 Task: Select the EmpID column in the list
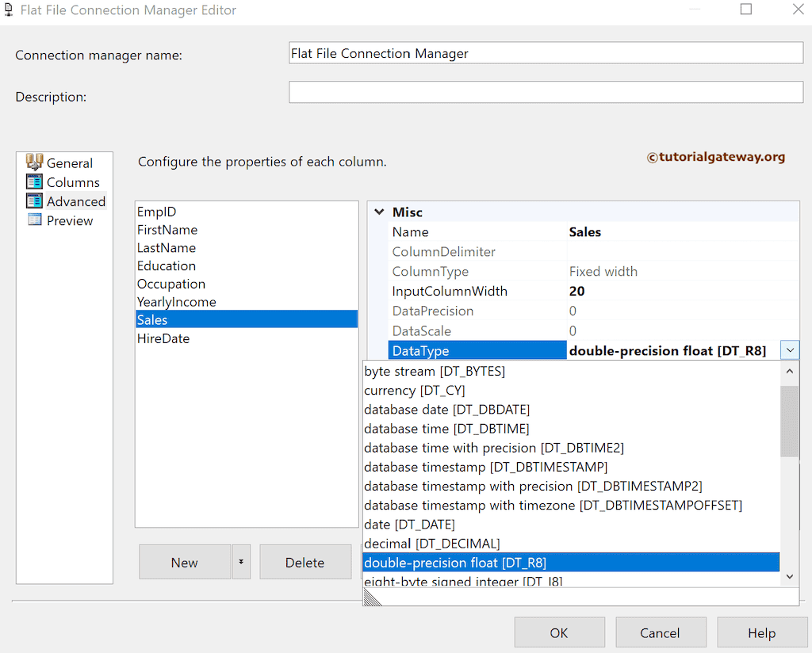coord(156,212)
